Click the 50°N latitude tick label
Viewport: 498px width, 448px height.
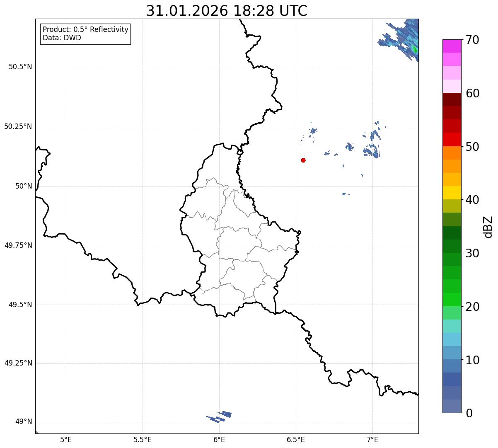point(24,186)
